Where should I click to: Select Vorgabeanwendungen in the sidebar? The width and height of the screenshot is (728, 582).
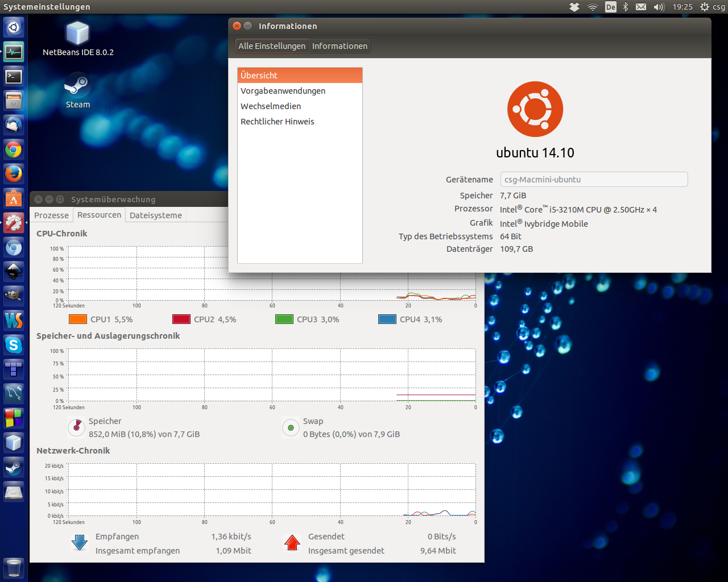300,91
